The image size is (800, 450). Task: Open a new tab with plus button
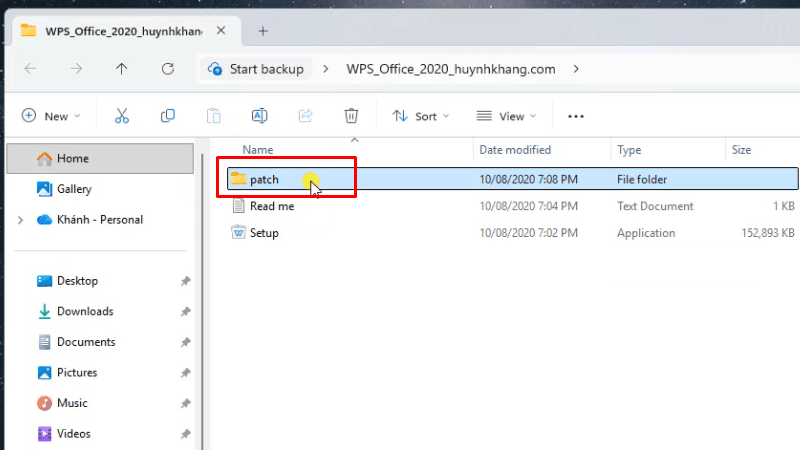(263, 30)
